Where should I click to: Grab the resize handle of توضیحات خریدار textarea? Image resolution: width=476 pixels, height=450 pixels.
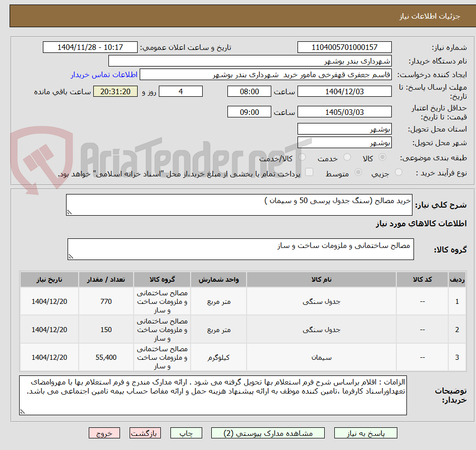pos(22,412)
